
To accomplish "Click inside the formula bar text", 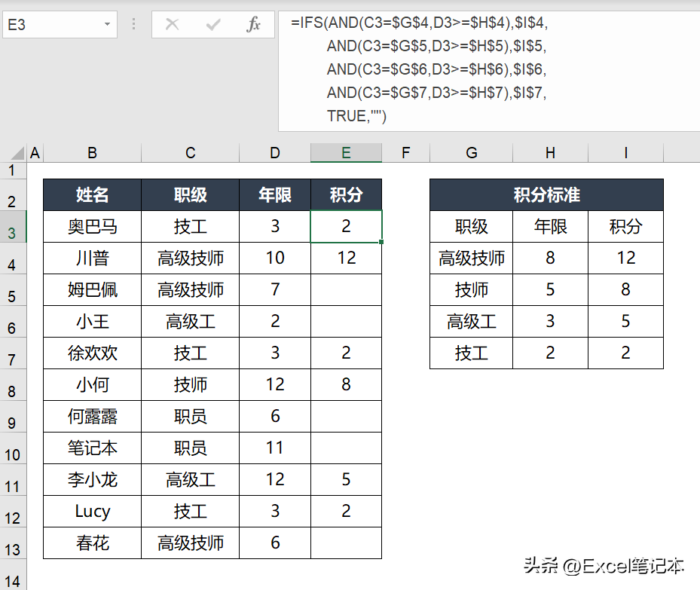I will click(488, 69).
